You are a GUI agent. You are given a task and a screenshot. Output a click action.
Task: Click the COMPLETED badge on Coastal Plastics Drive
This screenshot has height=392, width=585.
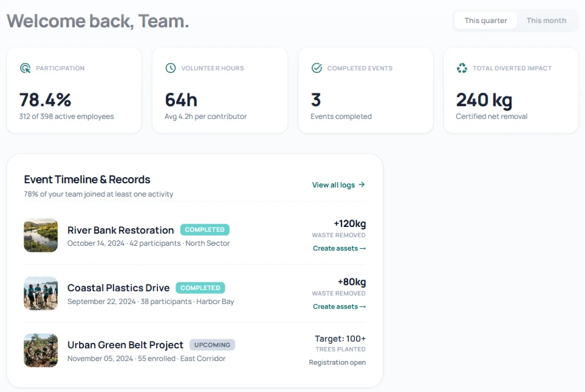click(x=200, y=288)
